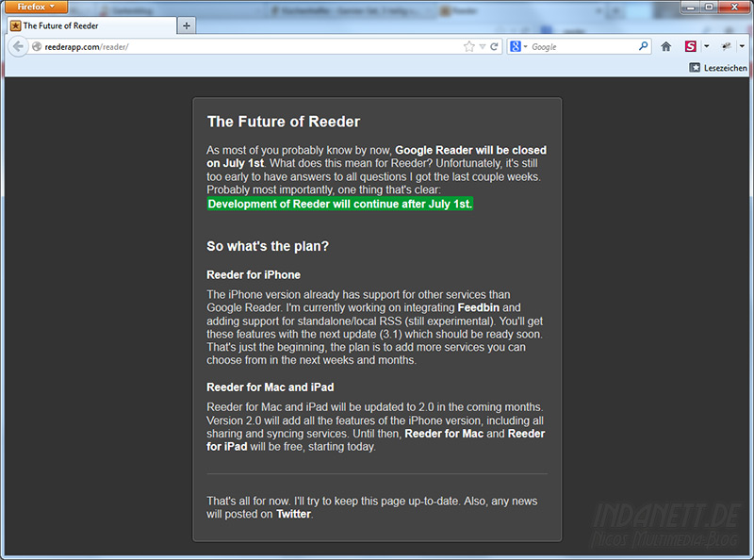The height and width of the screenshot is (560, 754).
Task: Maximize the Firefox window
Action: coord(709,7)
